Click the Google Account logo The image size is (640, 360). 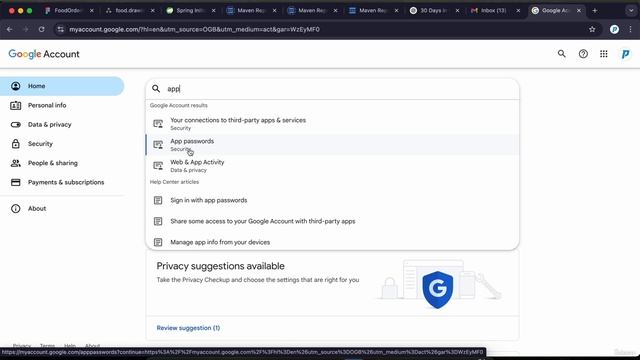coord(44,54)
